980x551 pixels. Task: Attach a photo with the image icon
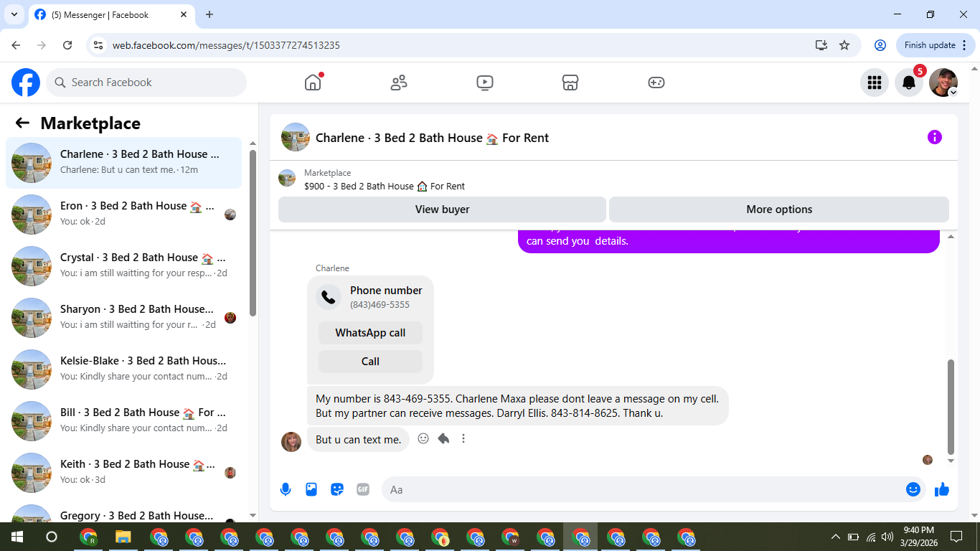click(x=311, y=489)
